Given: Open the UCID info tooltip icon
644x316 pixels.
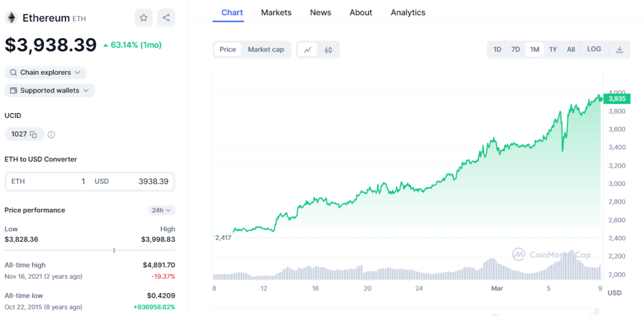Looking at the screenshot, I should pos(51,135).
